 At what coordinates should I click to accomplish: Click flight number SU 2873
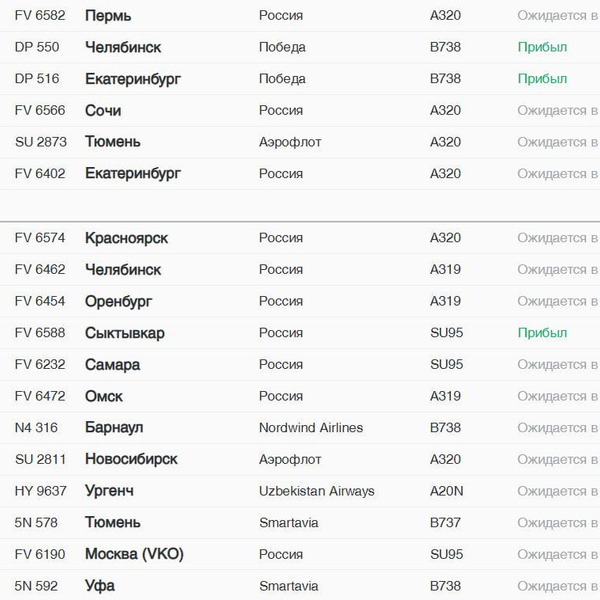41,142
